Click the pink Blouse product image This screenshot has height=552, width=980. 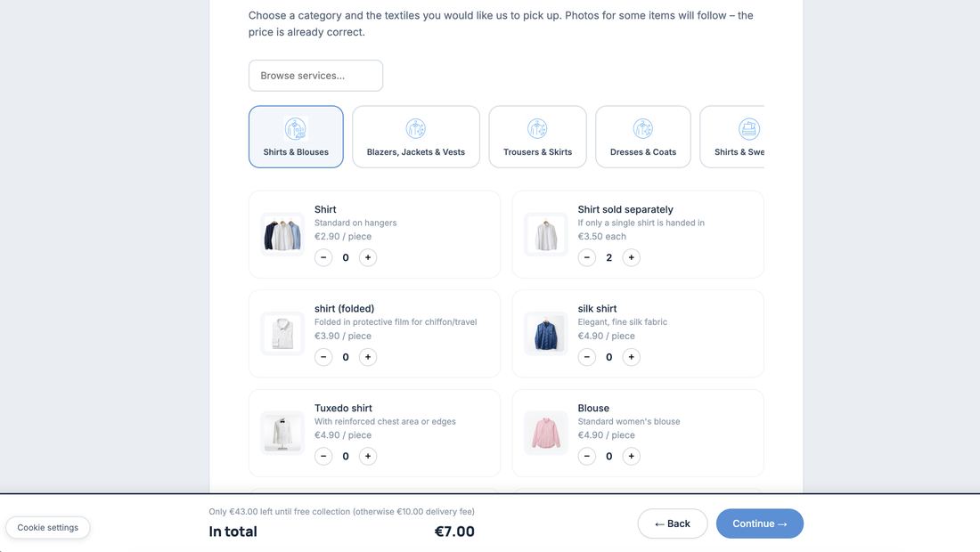coord(545,434)
